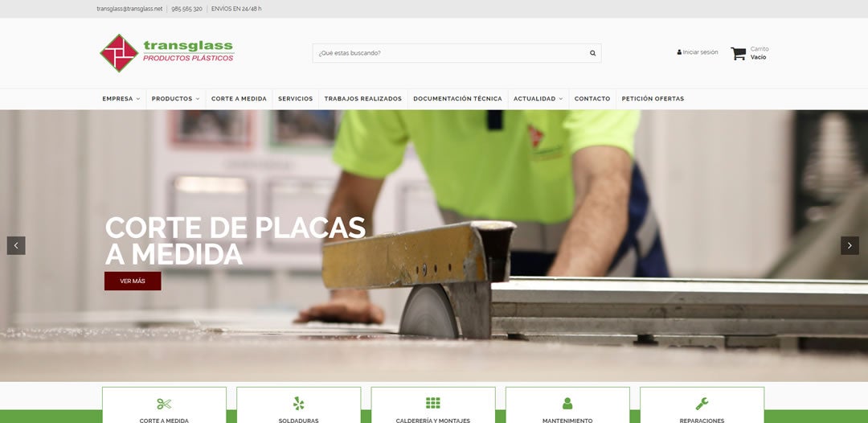Open Documentación Técnica menu item
The width and height of the screenshot is (868, 423).
[458, 99]
